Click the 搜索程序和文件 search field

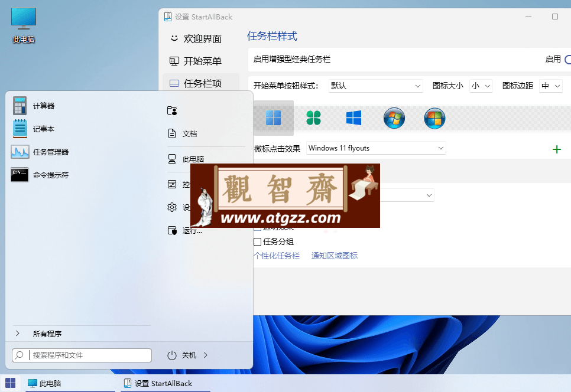click(82, 355)
